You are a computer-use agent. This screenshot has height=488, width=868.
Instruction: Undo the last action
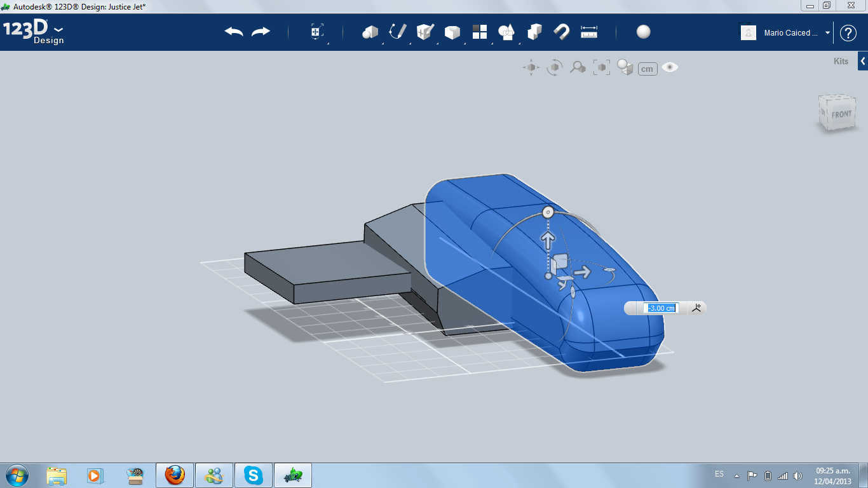pos(234,32)
